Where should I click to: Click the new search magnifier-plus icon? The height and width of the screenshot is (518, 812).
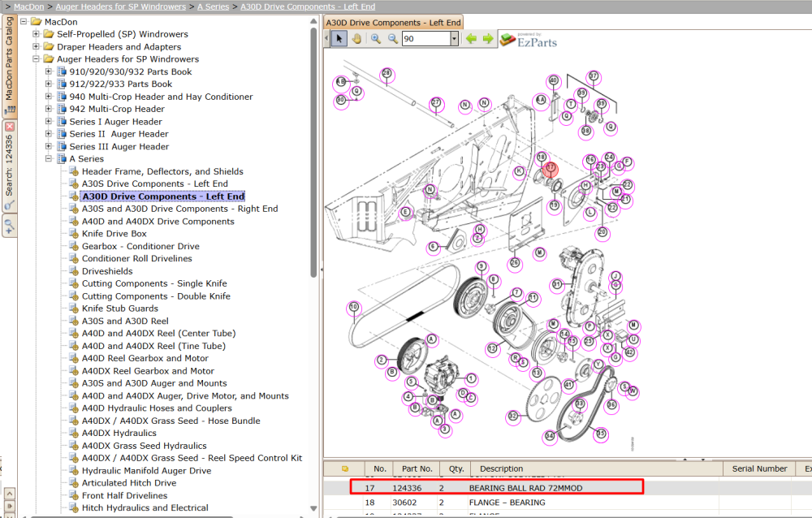(x=9, y=227)
